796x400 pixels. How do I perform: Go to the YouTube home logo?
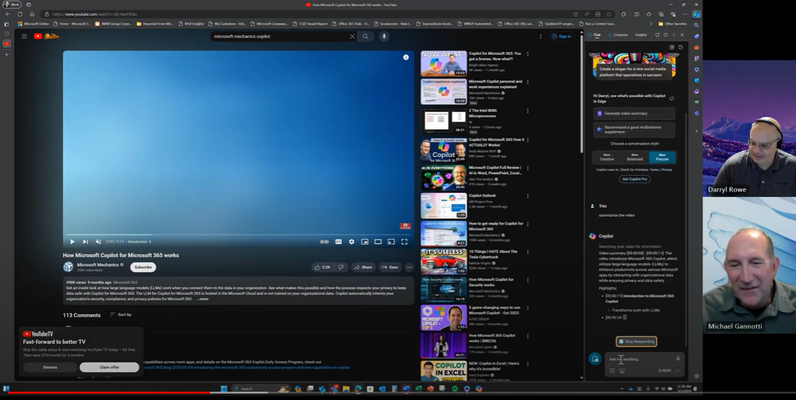click(x=46, y=36)
